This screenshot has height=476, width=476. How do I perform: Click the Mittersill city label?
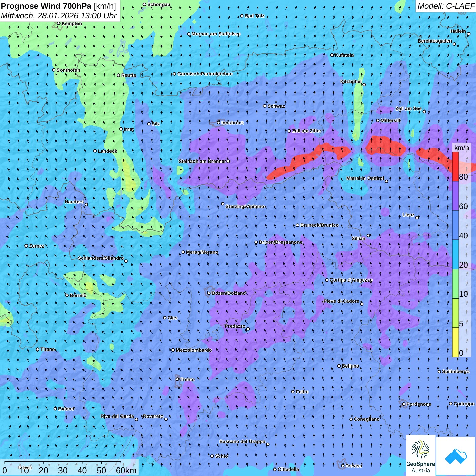pyautogui.click(x=390, y=120)
